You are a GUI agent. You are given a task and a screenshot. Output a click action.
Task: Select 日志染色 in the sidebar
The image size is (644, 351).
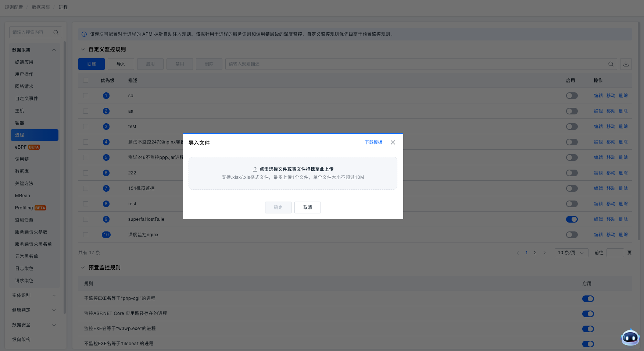[35, 269]
